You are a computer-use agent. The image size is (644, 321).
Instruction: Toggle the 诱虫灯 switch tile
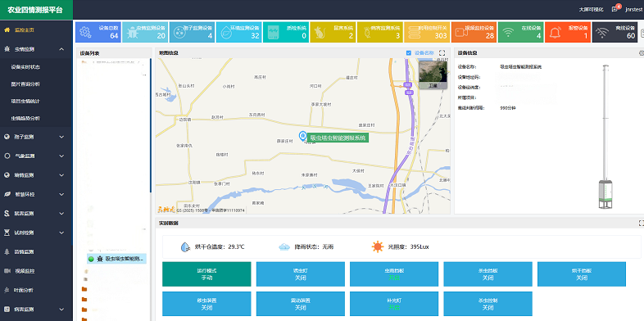(301, 274)
